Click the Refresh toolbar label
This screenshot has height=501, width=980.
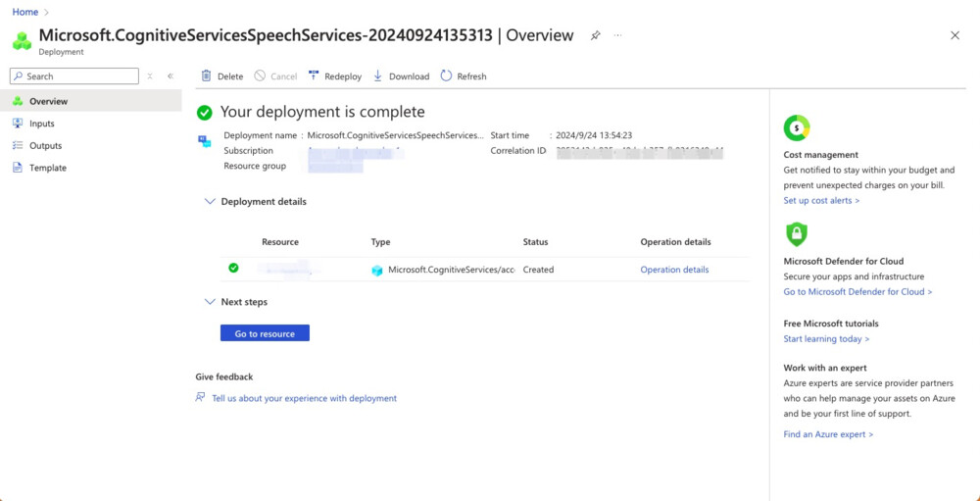click(x=472, y=76)
